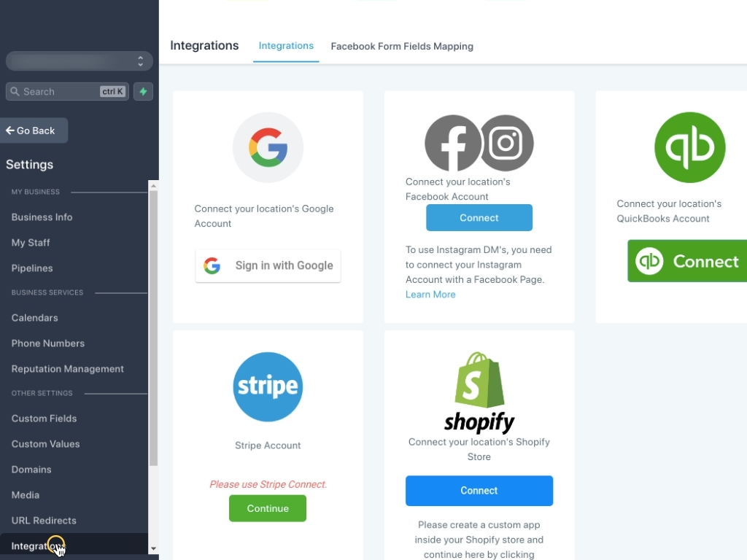Click the green lightning bolt quick-actions icon
The width and height of the screenshot is (747, 560).
coord(143,91)
